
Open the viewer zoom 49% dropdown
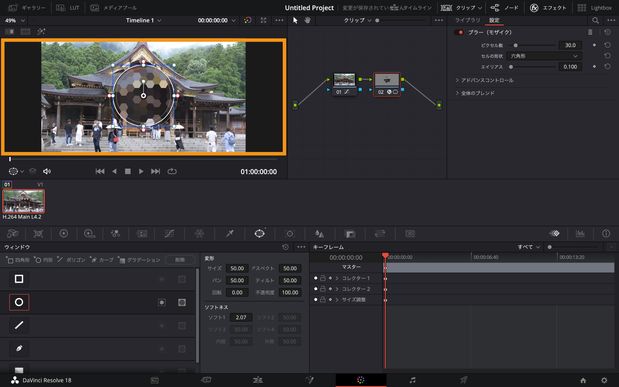pyautogui.click(x=15, y=20)
